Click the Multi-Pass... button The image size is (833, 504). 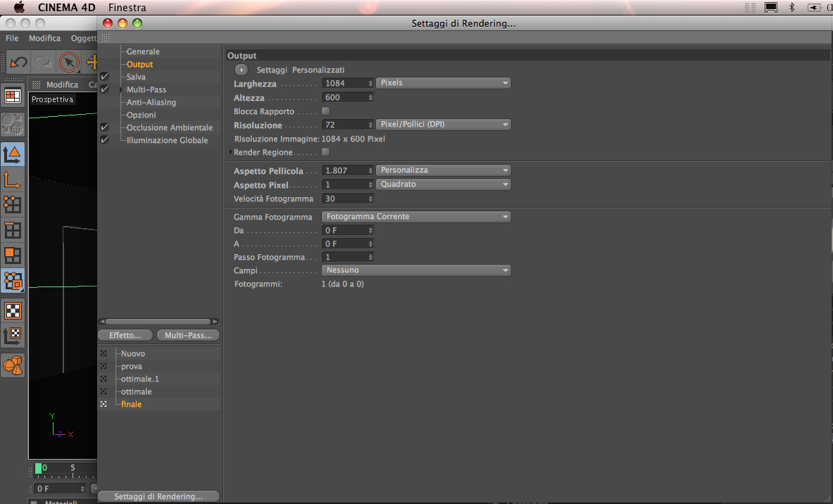[x=188, y=335]
